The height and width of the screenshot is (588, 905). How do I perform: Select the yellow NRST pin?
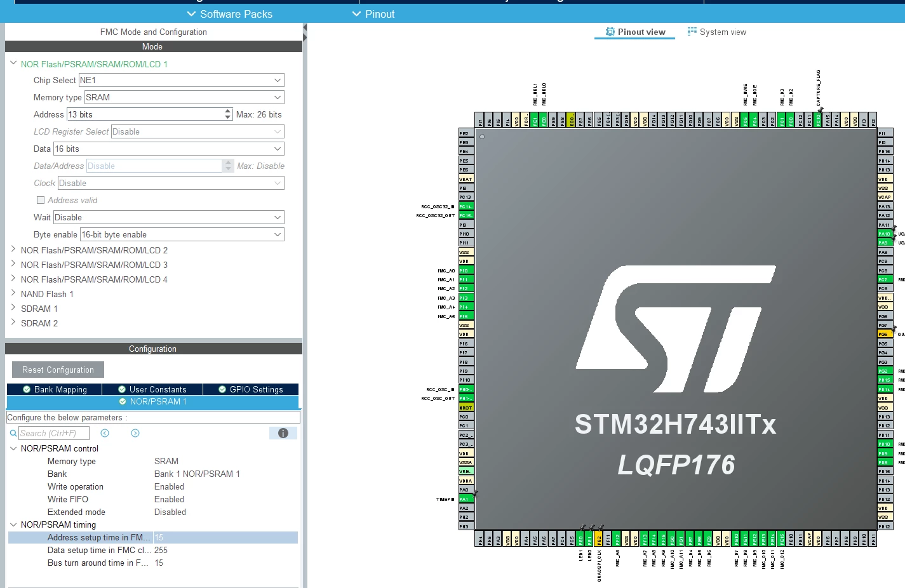click(x=466, y=408)
